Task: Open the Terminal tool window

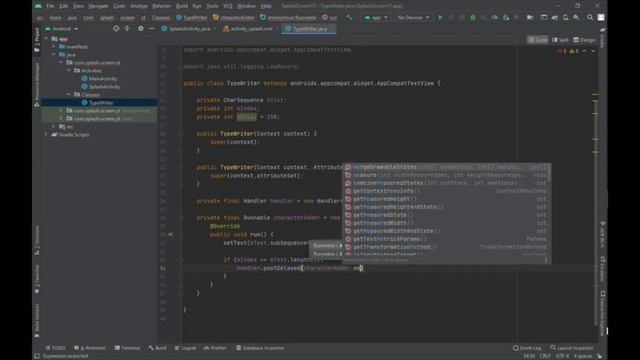Action: (x=127, y=348)
